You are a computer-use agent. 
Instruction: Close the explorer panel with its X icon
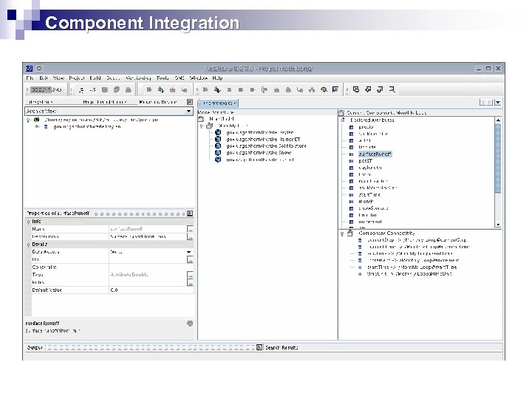(190, 102)
